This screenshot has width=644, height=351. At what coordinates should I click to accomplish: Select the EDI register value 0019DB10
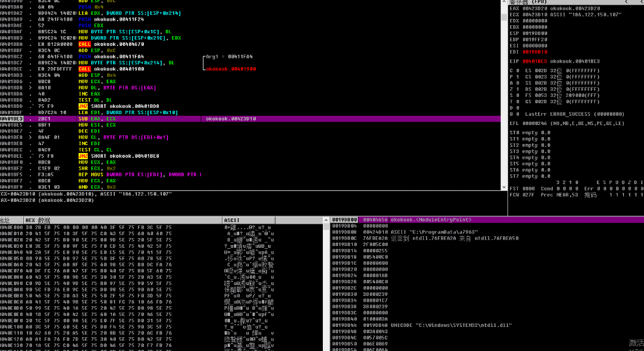coord(534,52)
